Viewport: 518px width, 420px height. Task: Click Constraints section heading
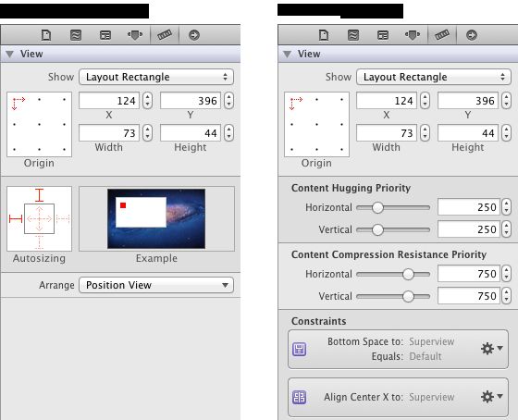(x=319, y=321)
